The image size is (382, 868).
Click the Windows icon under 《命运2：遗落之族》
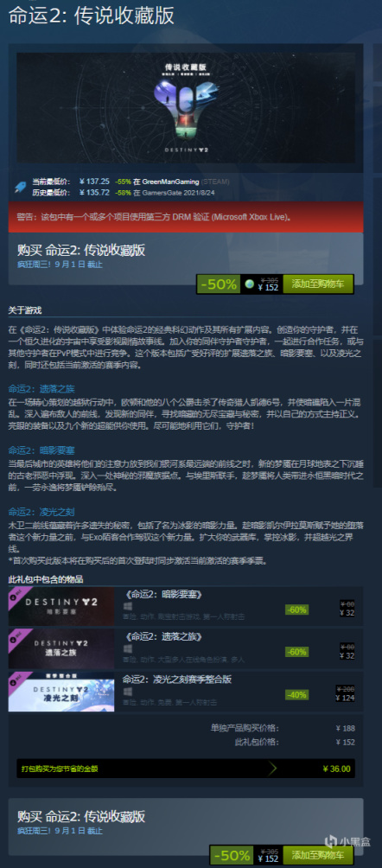coord(128,648)
